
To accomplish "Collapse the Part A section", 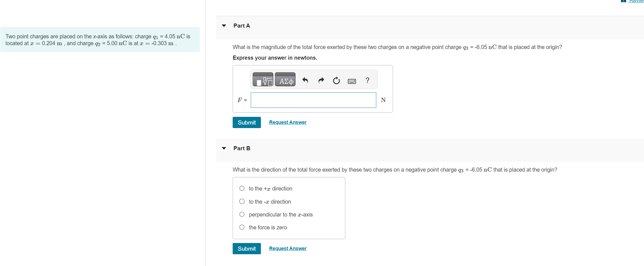I will point(224,25).
